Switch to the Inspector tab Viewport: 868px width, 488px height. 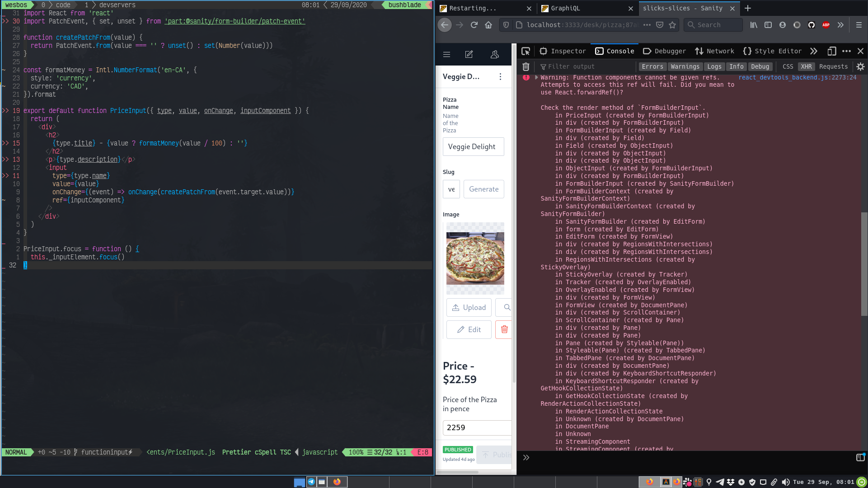[x=563, y=51]
